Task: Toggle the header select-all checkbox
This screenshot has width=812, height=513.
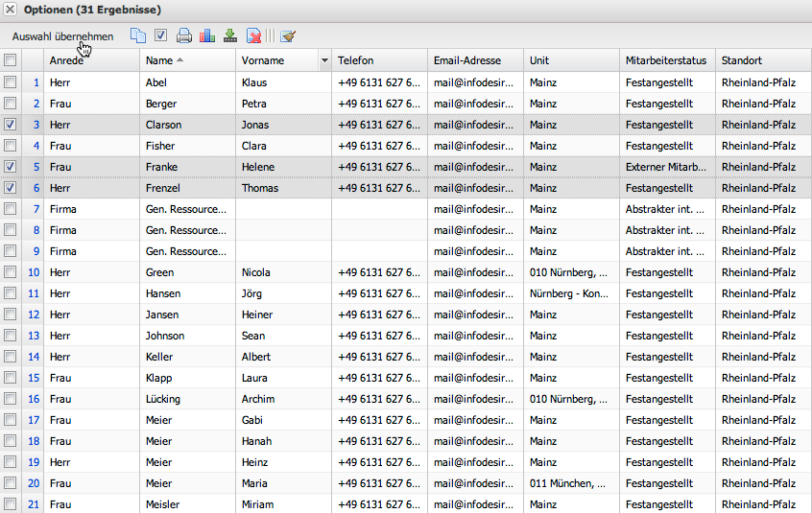Action: pyautogui.click(x=11, y=60)
